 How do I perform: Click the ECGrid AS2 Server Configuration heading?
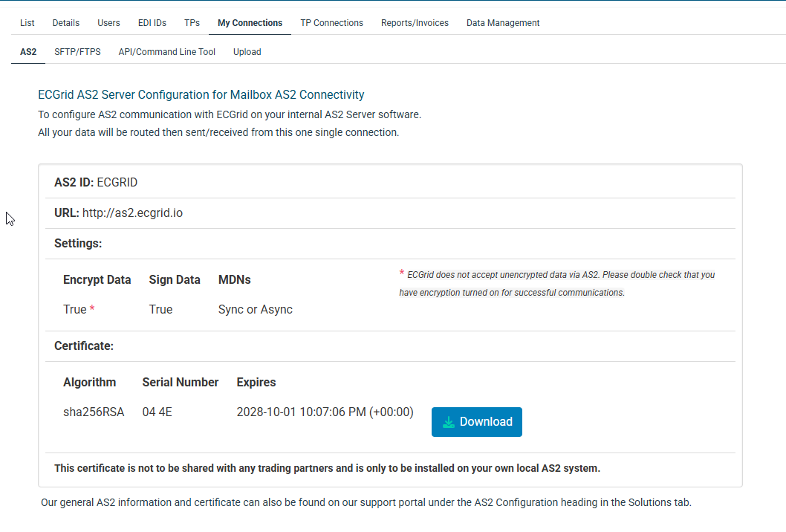[x=201, y=95]
